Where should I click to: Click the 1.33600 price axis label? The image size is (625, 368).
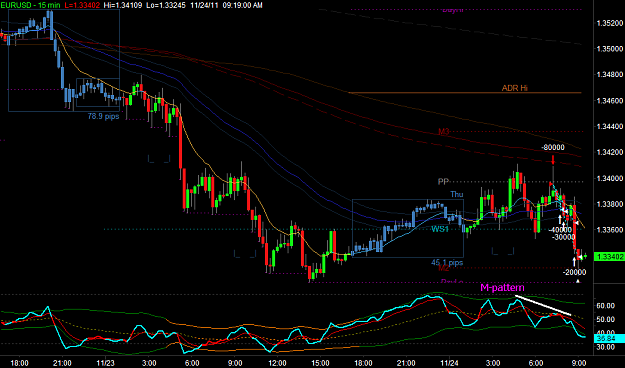(610, 230)
